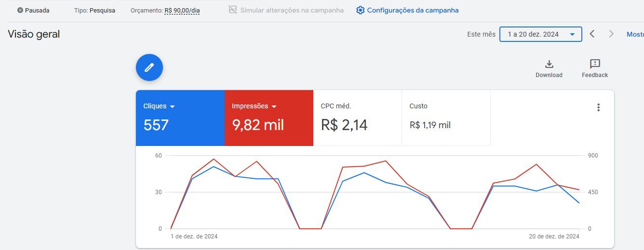Click the Download arrow icon

[x=549, y=64]
